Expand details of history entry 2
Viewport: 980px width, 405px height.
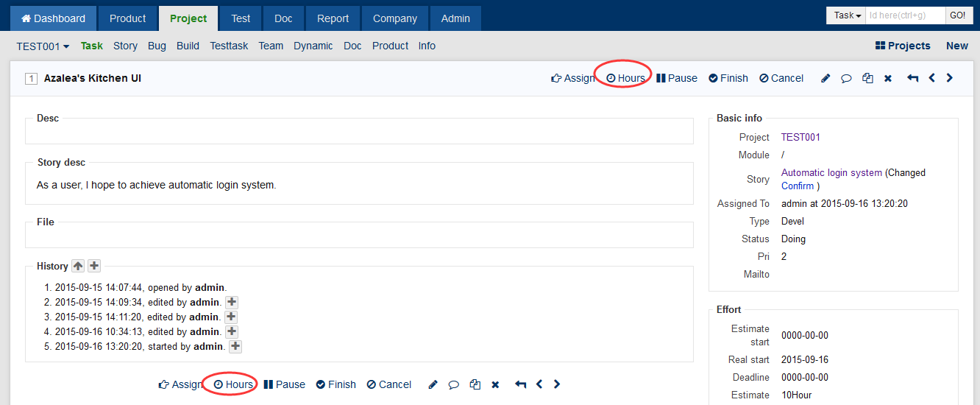[x=231, y=302]
